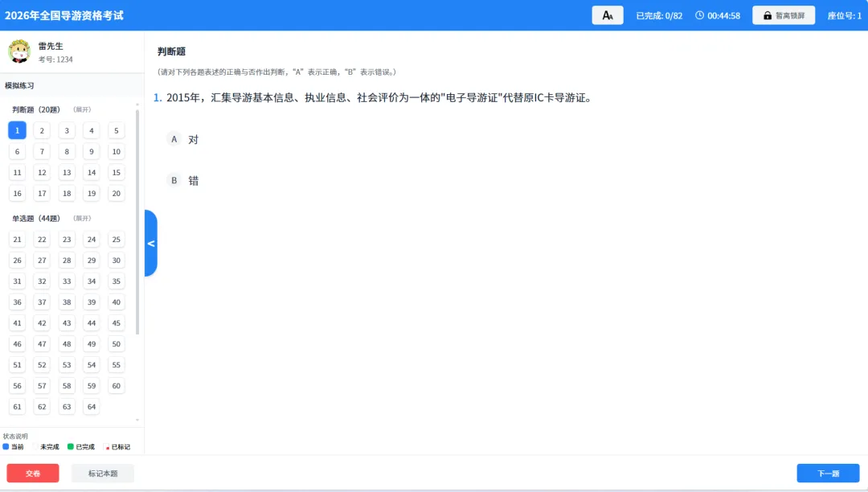Collapse the sidebar with the blue arrow tab
868x492 pixels.
(x=150, y=243)
